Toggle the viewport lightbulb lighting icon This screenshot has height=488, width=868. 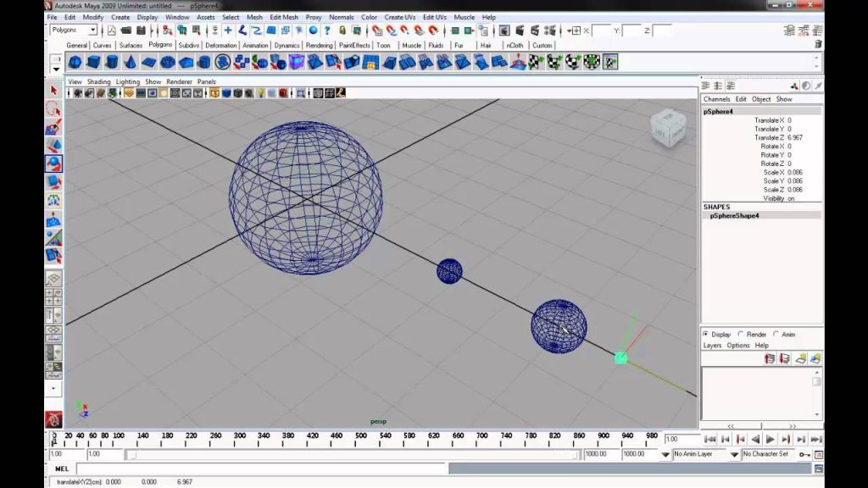coord(261,93)
